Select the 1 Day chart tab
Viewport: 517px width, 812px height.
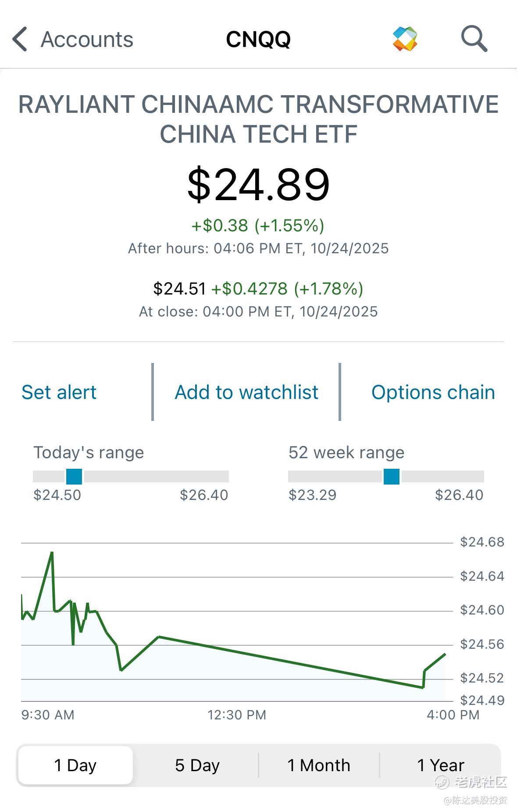(x=75, y=765)
